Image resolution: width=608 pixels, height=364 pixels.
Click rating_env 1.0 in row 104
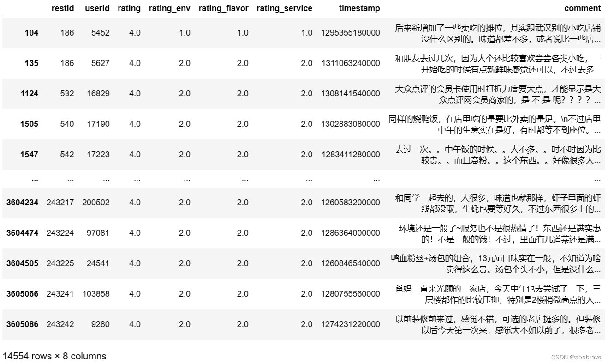(185, 33)
